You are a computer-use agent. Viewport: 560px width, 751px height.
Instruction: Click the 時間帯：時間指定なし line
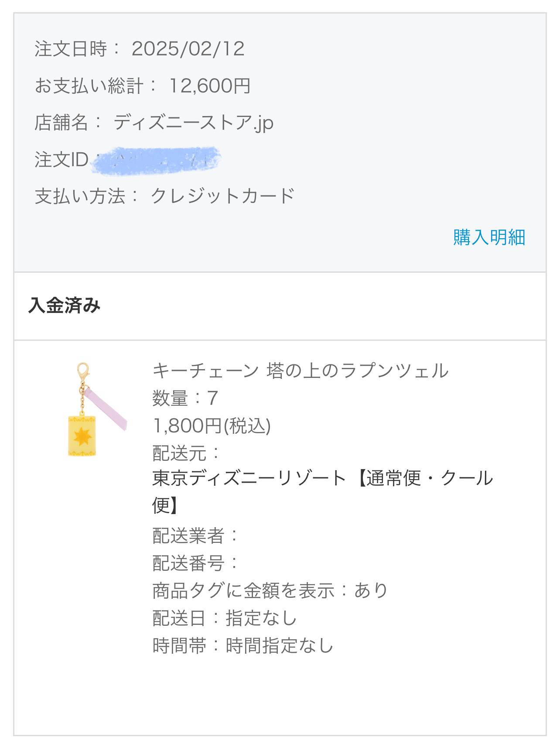(243, 646)
